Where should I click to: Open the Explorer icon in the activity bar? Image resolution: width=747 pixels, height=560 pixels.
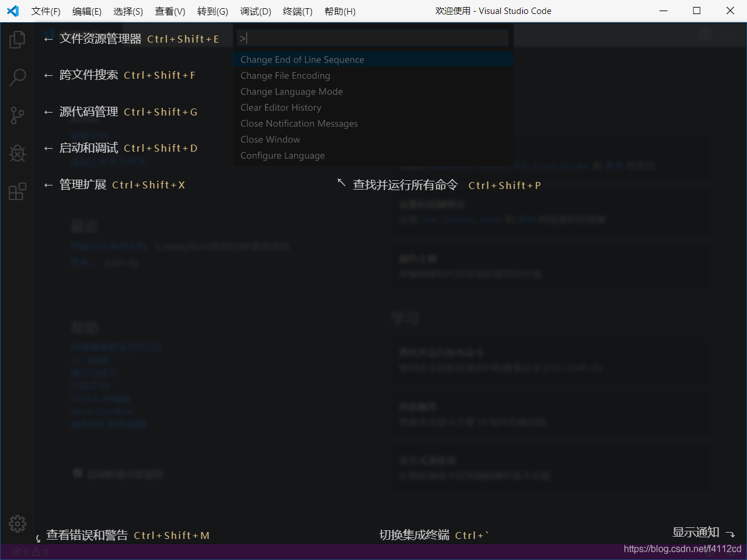[x=18, y=40]
